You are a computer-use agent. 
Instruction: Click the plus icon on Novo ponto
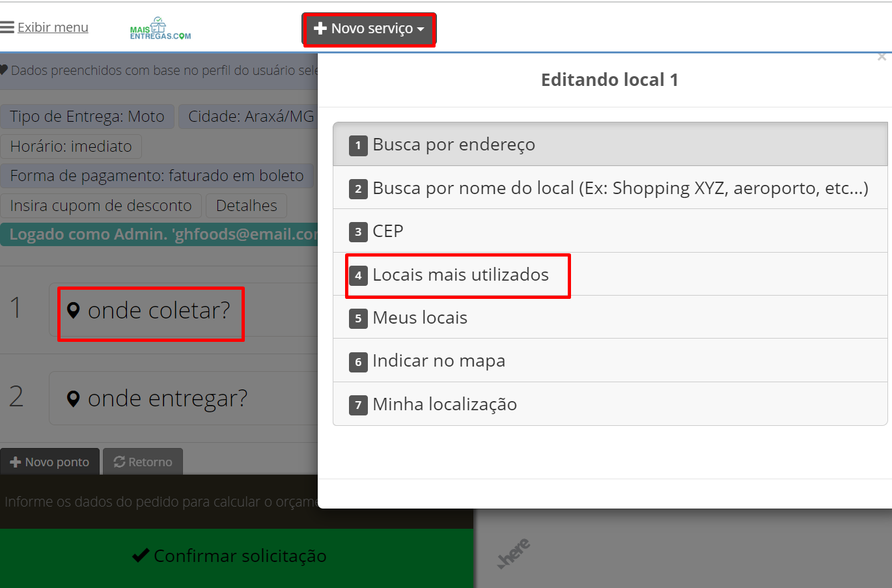[x=16, y=462]
